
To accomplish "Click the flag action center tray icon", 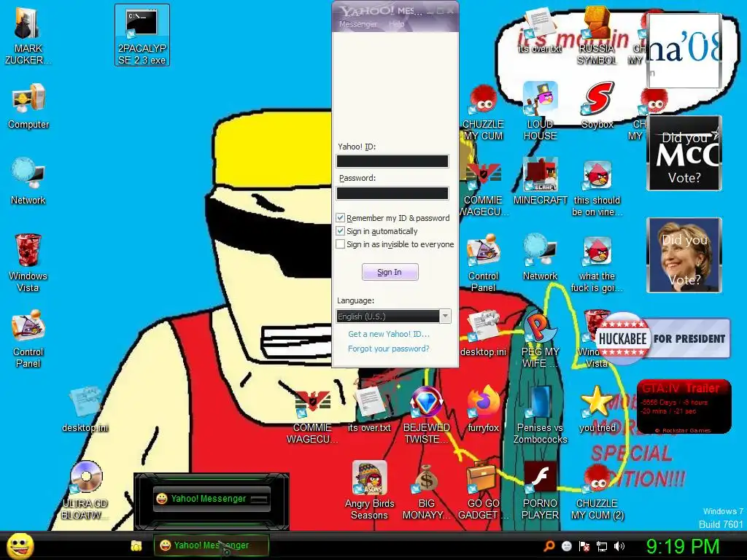I will click(584, 546).
